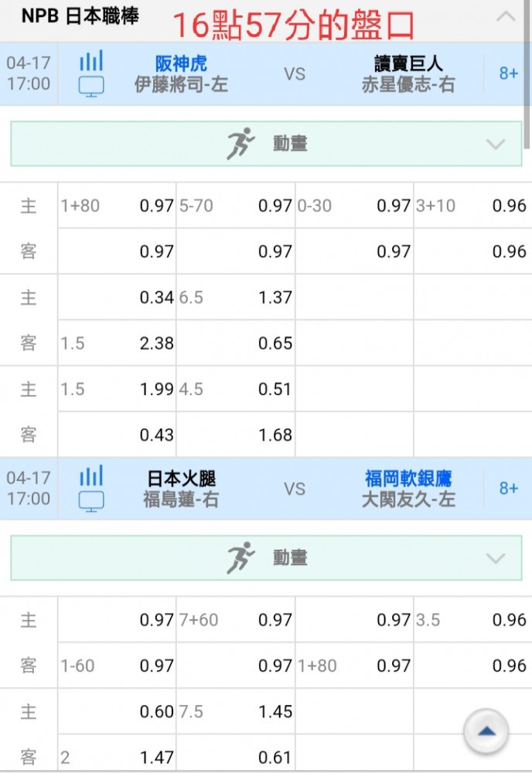Open live TV icon for 日本火腿 match

coord(91,502)
